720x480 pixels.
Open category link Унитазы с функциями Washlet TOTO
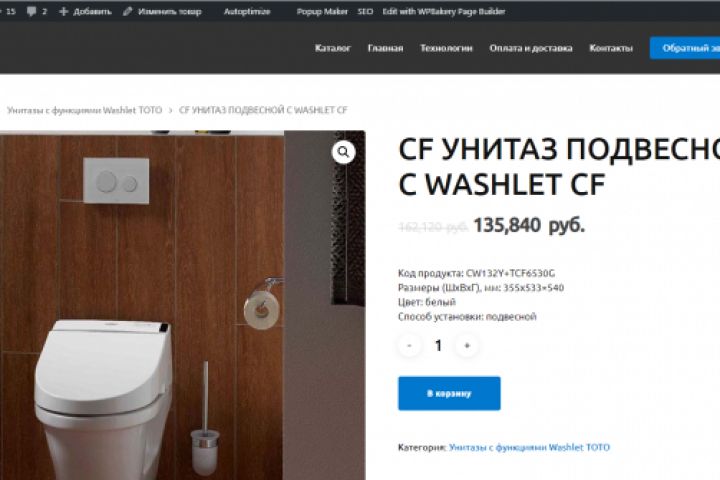click(x=529, y=447)
